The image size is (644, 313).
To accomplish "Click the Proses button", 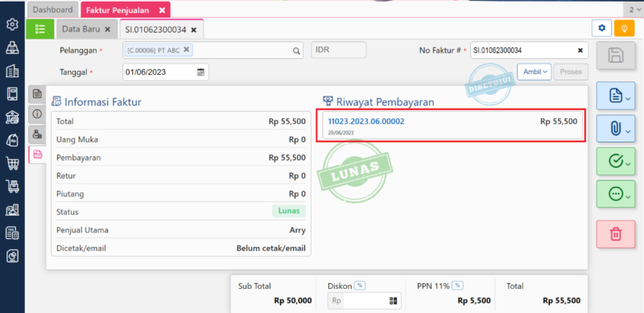I will point(571,72).
